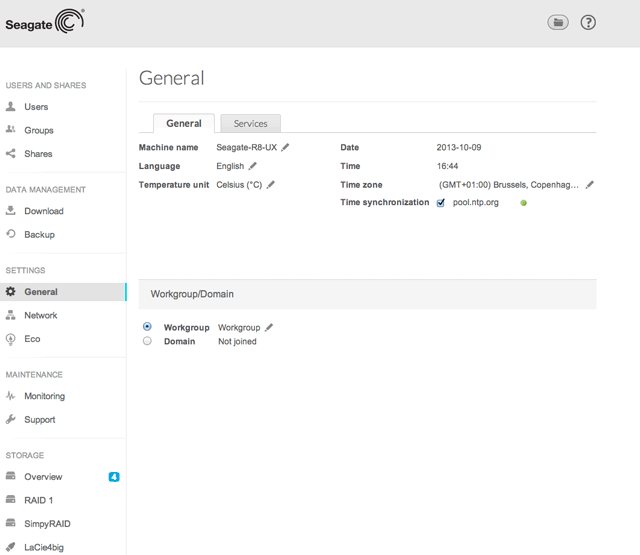Click the Backup circular arrow icon

point(11,234)
